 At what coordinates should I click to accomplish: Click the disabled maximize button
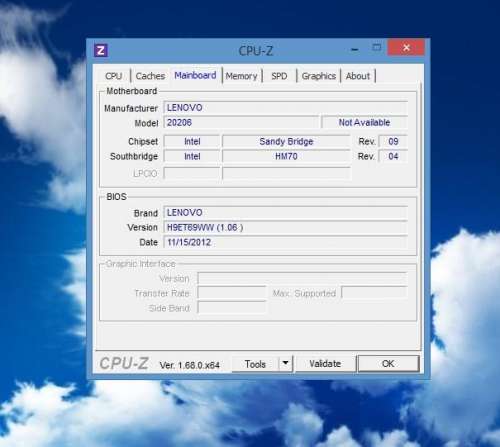tap(377, 48)
